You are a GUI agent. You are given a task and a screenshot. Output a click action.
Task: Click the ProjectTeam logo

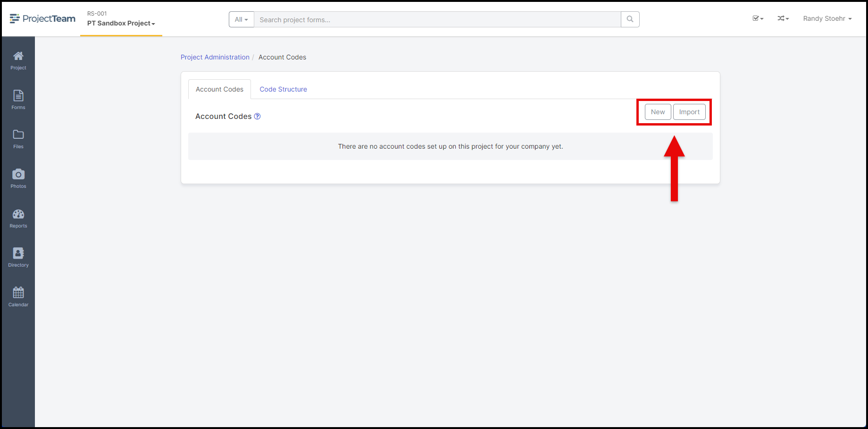[x=42, y=18]
